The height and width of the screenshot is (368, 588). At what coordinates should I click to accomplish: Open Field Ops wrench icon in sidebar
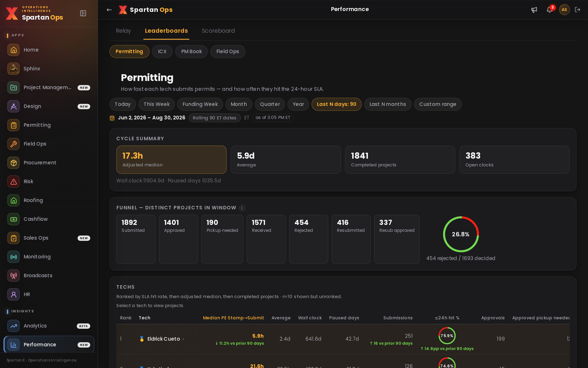13,144
